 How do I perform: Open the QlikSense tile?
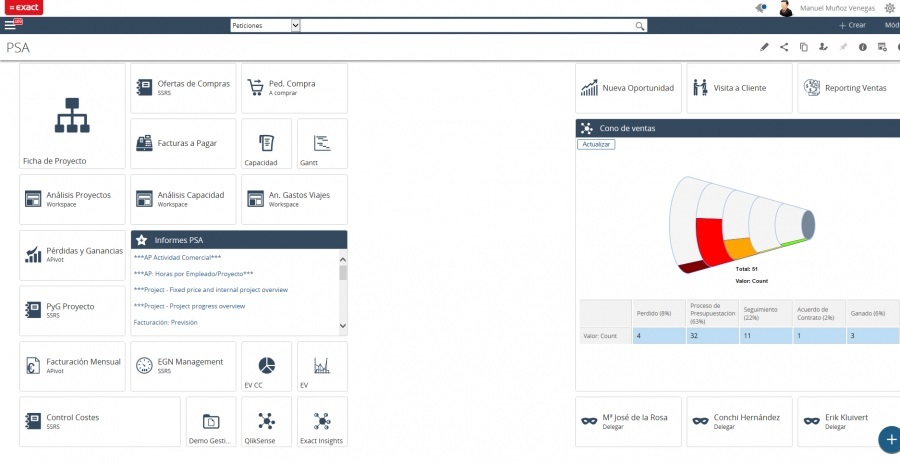[x=266, y=423]
